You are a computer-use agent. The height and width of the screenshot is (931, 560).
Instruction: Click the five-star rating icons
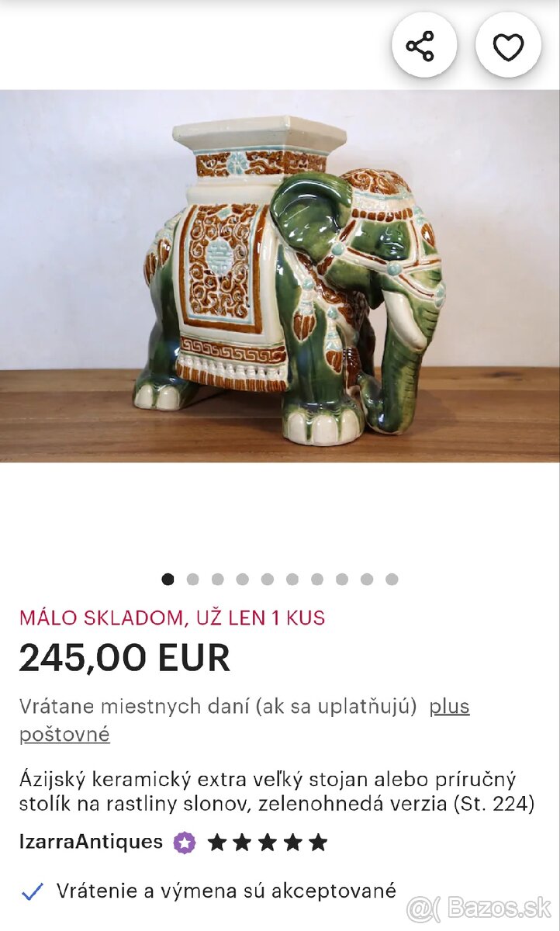pyautogui.click(x=268, y=843)
